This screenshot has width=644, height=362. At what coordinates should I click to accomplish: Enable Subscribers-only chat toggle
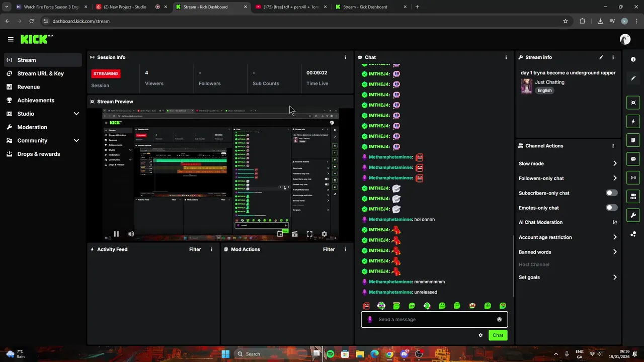pyautogui.click(x=611, y=193)
